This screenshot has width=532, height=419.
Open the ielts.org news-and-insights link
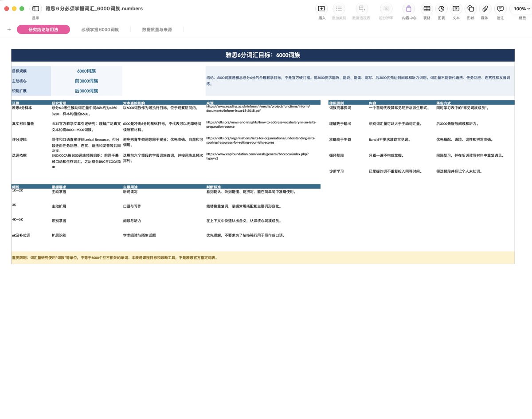tap(260, 123)
